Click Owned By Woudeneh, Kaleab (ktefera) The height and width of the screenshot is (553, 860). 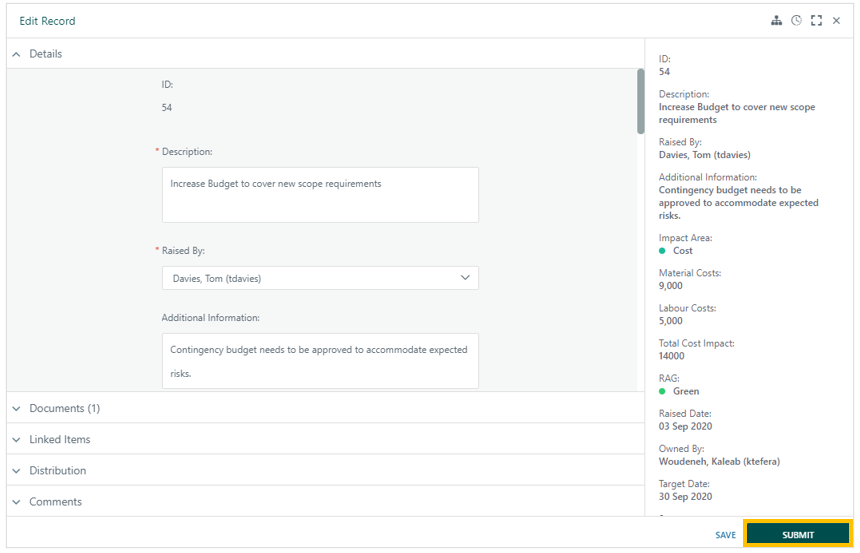click(x=719, y=461)
